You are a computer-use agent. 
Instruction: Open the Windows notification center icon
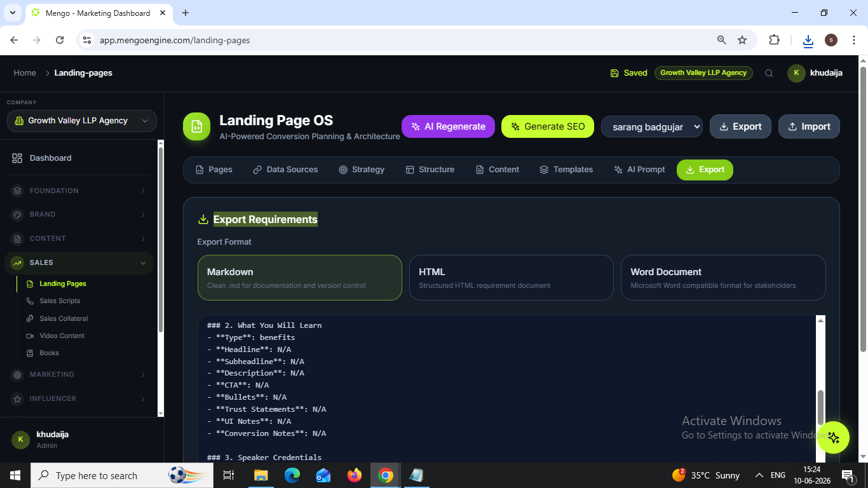pos(847,475)
